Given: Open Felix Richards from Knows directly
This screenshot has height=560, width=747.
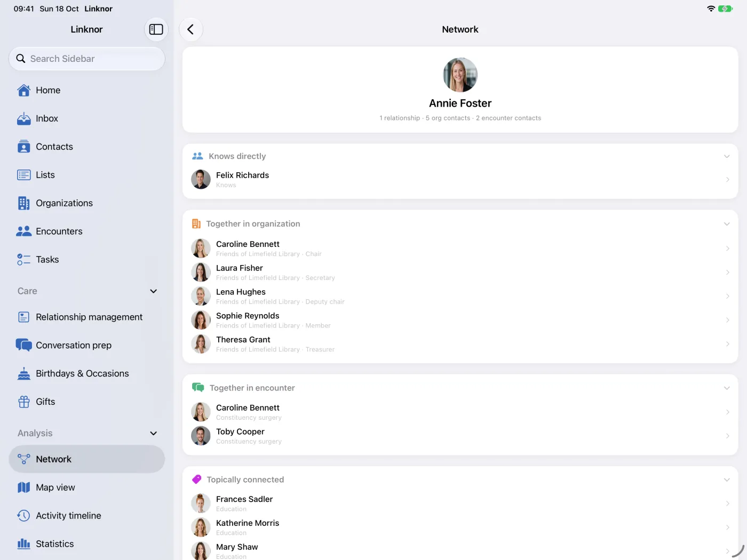Looking at the screenshot, I should tap(460, 180).
